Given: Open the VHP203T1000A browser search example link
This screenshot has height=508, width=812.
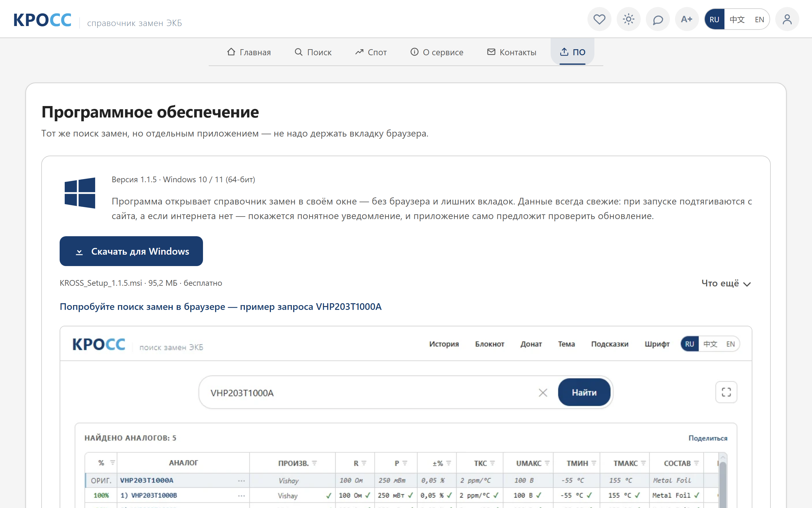Looking at the screenshot, I should click(220, 306).
